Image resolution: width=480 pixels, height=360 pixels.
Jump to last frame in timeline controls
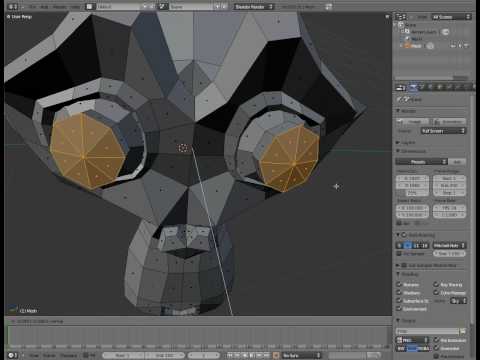266,355
